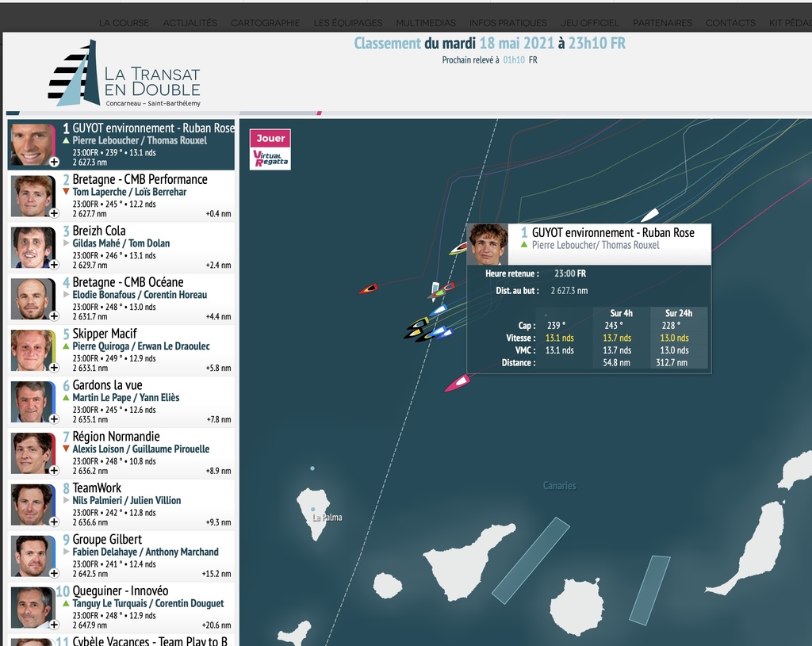Expand plus icon on TeamWork row
This screenshot has width=812, height=646.
pyautogui.click(x=54, y=522)
